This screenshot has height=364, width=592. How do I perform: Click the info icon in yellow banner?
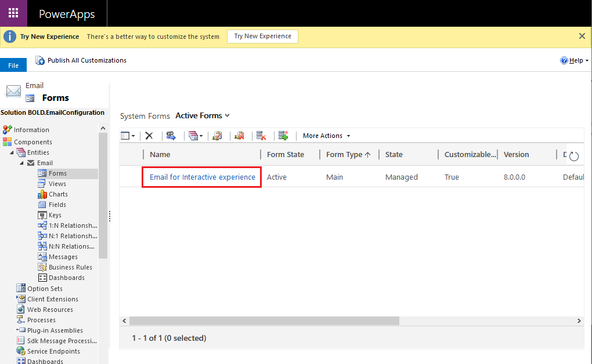(10, 37)
